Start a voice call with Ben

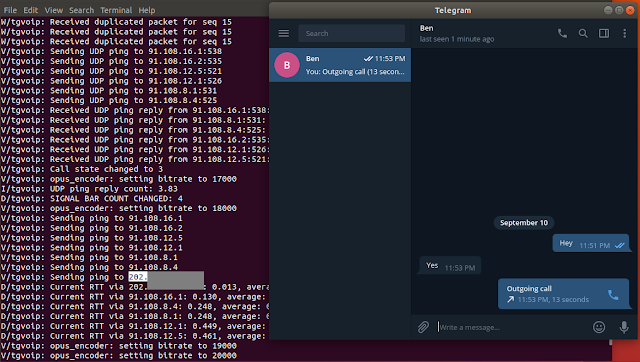(562, 33)
